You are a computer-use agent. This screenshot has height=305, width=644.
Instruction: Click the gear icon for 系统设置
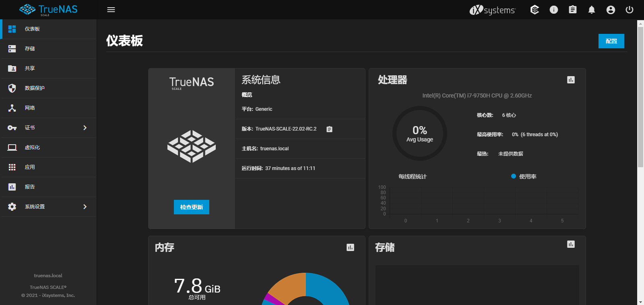click(12, 207)
